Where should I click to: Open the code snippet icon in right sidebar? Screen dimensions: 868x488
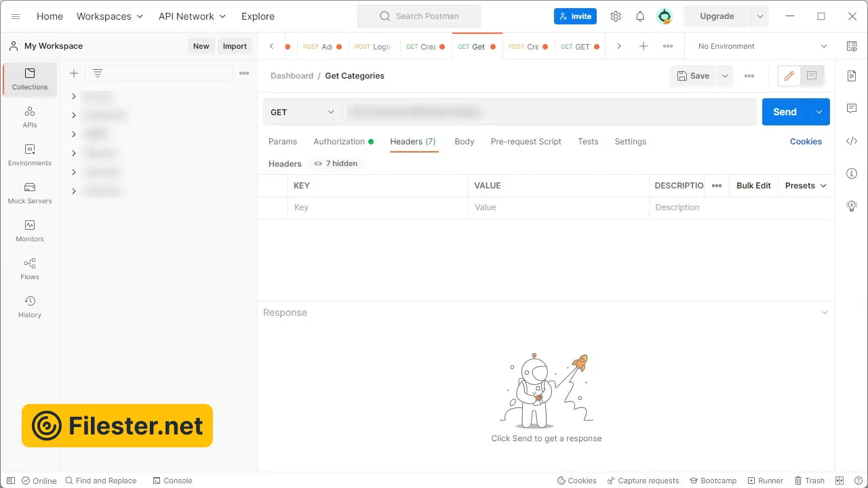pos(852,141)
